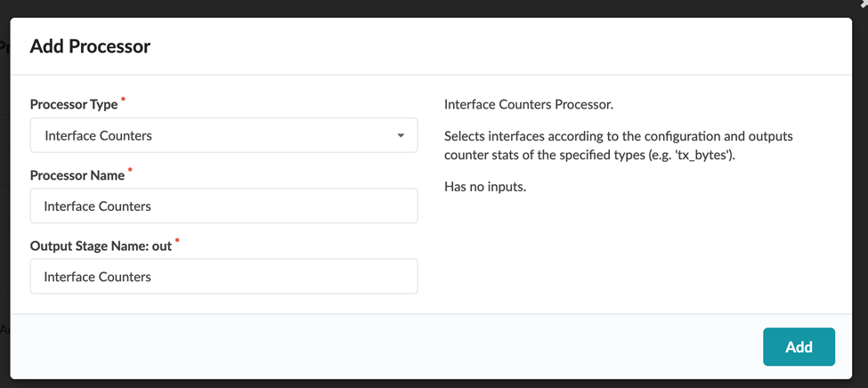Click the red asterisk beside Processor Type
Screen dimensions: 868x388
[x=124, y=101]
